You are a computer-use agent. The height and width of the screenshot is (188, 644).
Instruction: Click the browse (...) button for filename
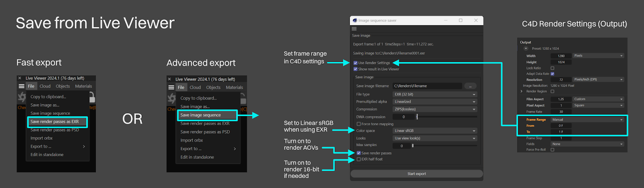coord(470,86)
